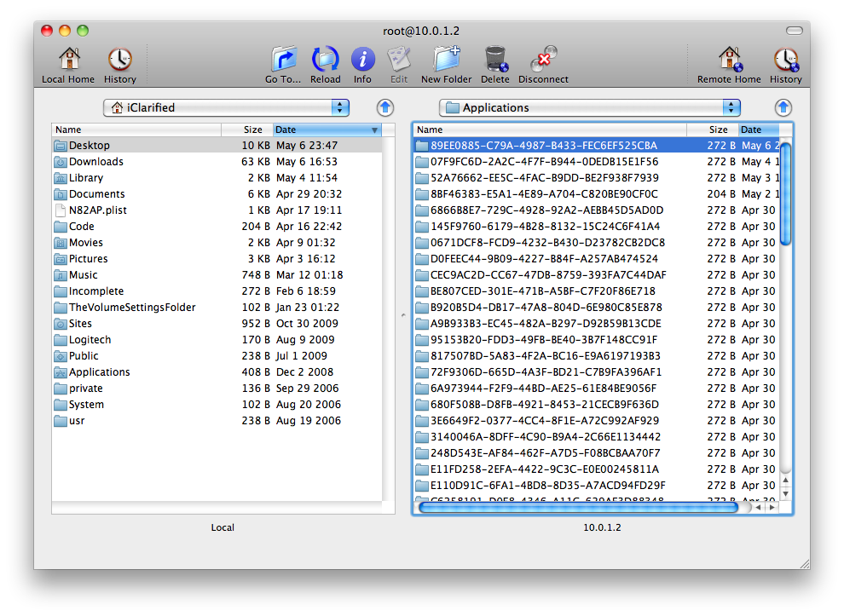Click the Local Home toolbar icon
Image resolution: width=844 pixels, height=616 pixels.
pos(68,60)
